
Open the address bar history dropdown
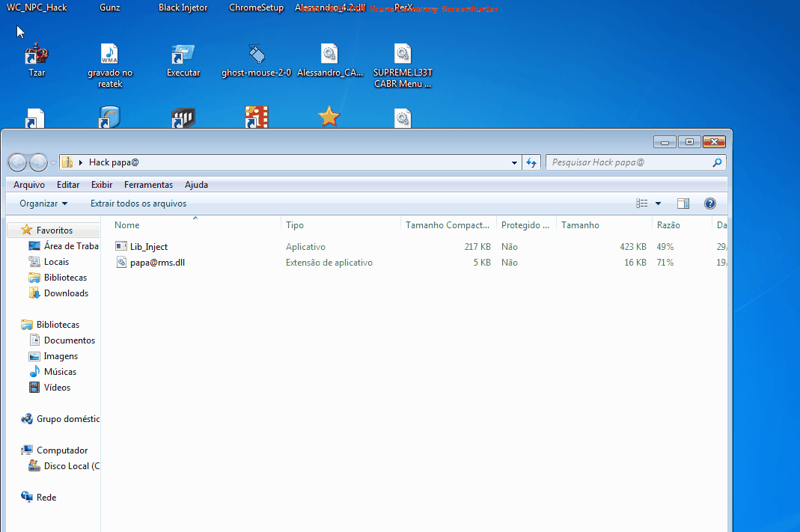point(513,162)
